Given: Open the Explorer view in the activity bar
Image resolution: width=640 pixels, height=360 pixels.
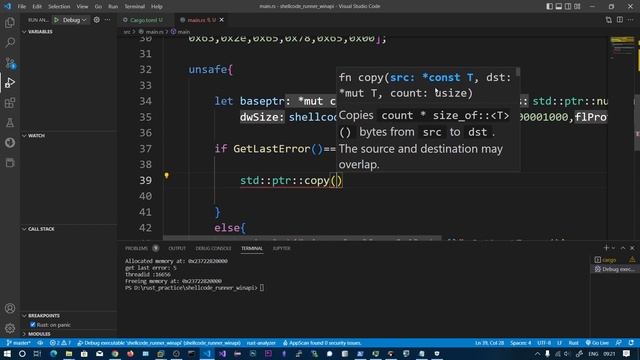Looking at the screenshot, I should (10, 23).
